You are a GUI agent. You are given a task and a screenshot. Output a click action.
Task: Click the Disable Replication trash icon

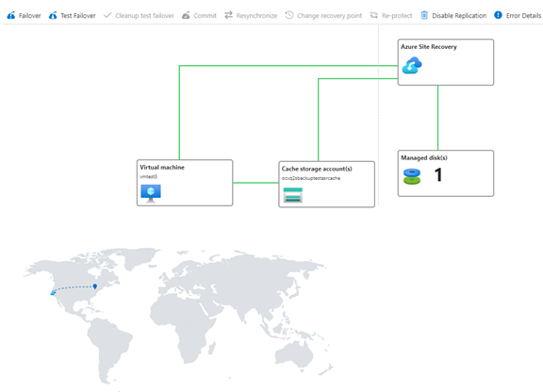(x=424, y=15)
